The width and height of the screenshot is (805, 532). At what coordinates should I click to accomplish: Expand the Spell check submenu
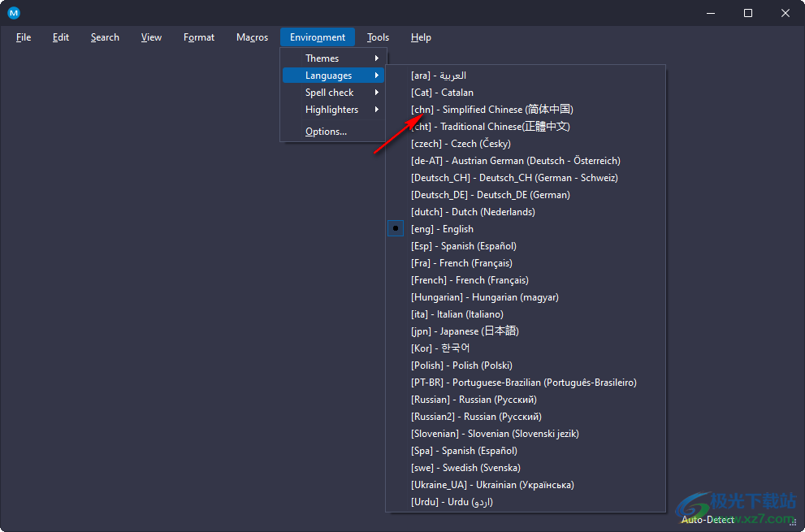click(333, 93)
